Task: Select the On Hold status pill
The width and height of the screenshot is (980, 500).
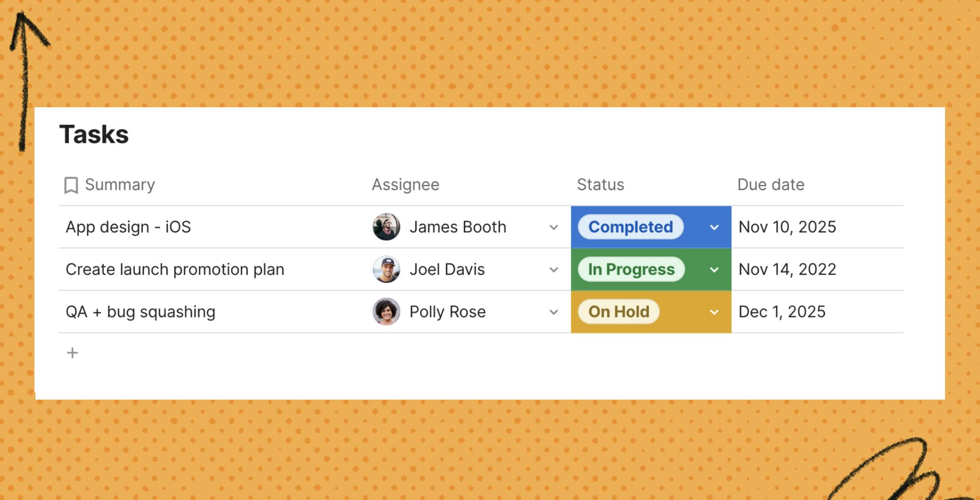Action: coord(619,312)
